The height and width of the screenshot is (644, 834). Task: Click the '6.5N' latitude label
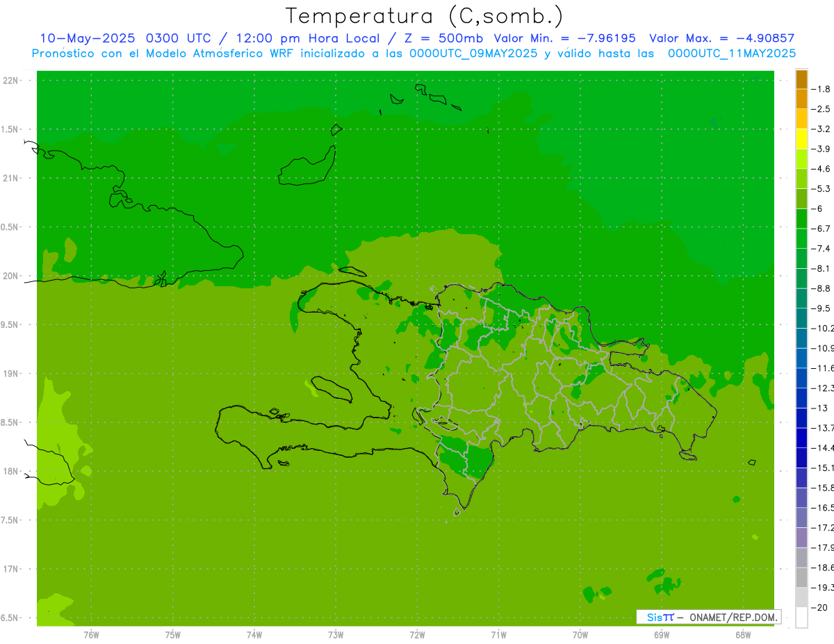click(x=10, y=618)
